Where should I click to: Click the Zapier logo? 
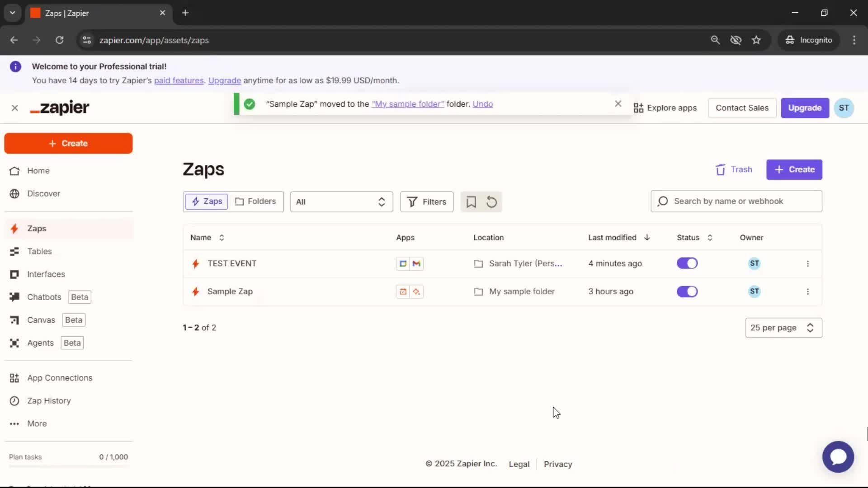[x=60, y=108]
